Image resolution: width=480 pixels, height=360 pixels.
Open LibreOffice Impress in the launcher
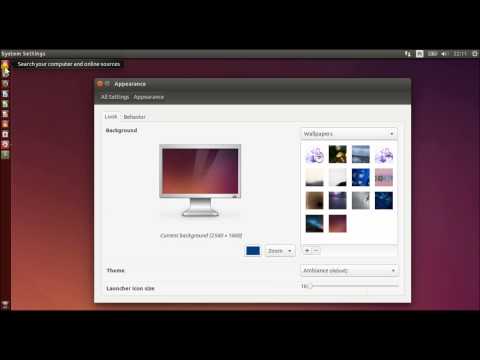tap(5, 114)
